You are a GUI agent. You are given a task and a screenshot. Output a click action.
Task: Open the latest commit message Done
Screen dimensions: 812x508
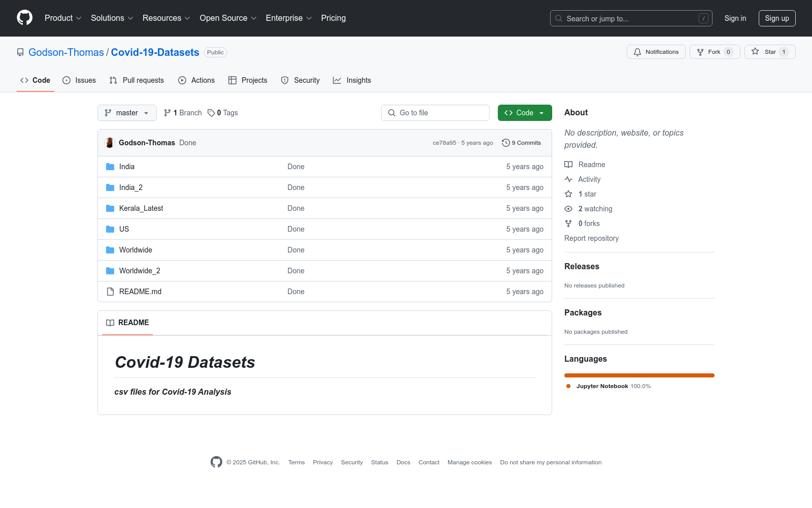pos(188,143)
